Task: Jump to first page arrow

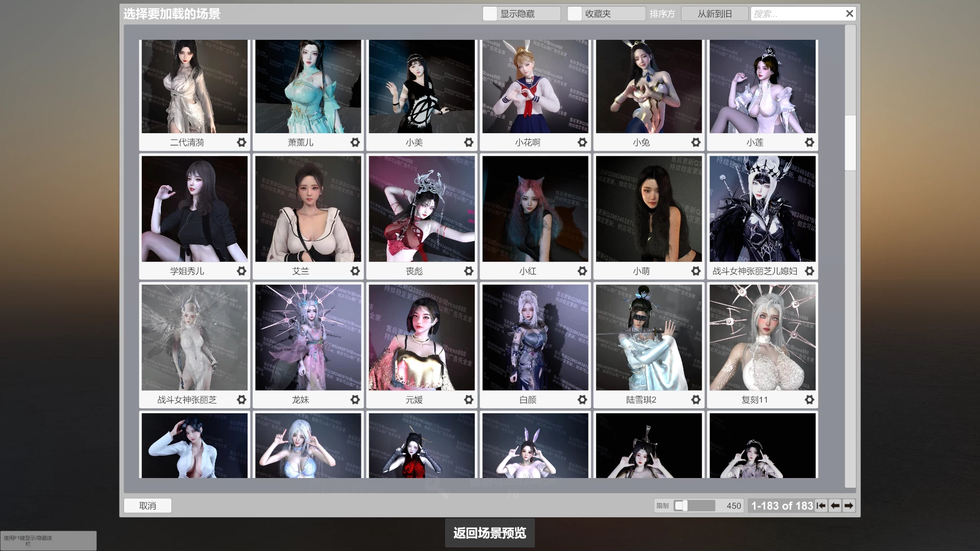Action: coord(821,506)
